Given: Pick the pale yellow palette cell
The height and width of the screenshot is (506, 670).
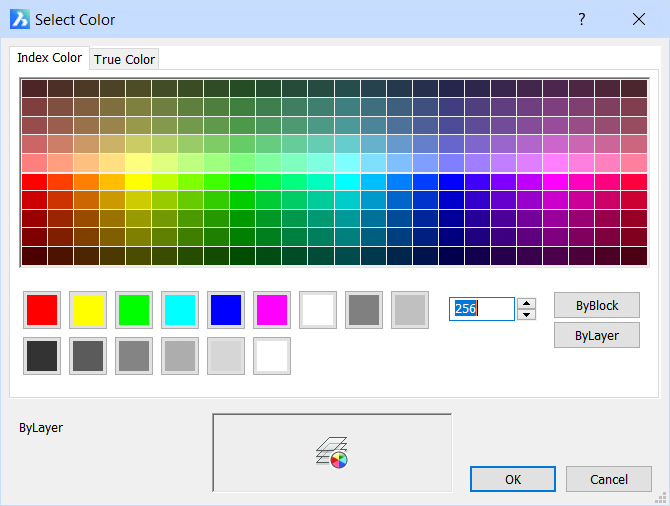Looking at the screenshot, I should click(x=138, y=163).
